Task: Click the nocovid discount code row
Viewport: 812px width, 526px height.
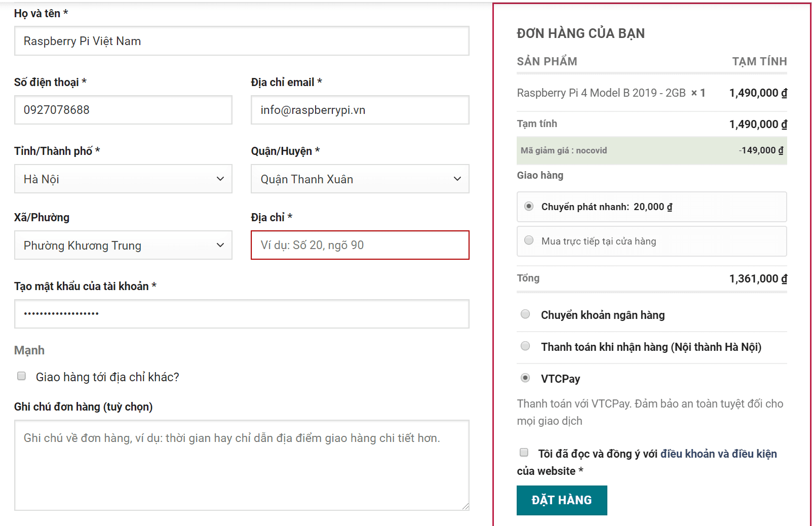Action: pyautogui.click(x=651, y=150)
